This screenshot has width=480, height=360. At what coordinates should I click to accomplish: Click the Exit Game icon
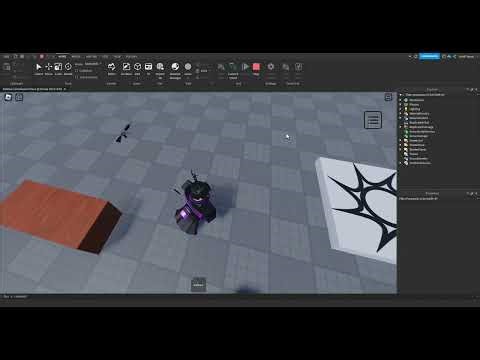coord(299,67)
